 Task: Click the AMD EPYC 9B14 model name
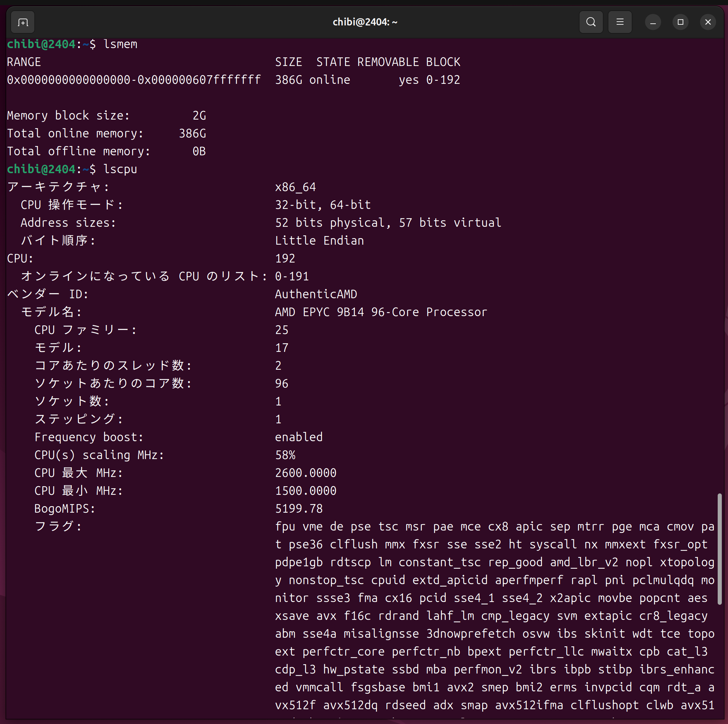380,312
